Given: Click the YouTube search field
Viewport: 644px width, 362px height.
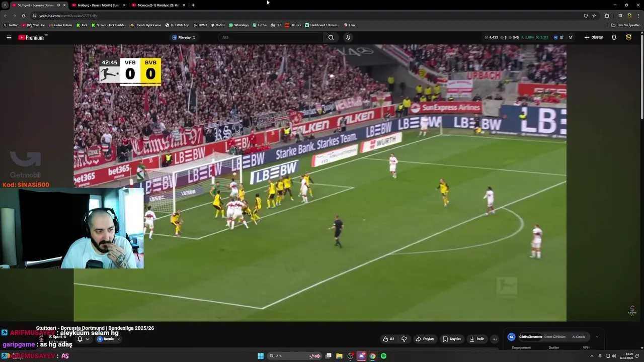Looking at the screenshot, I should (271, 37).
